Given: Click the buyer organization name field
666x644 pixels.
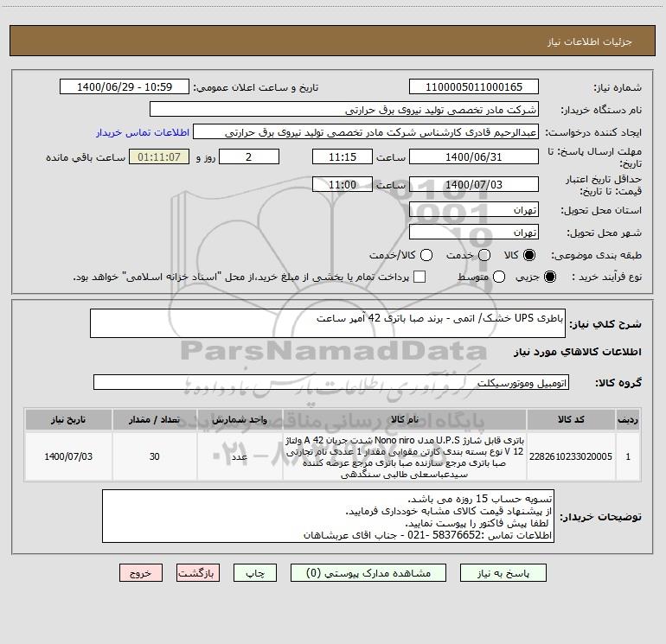Looking at the screenshot, I should point(344,110).
